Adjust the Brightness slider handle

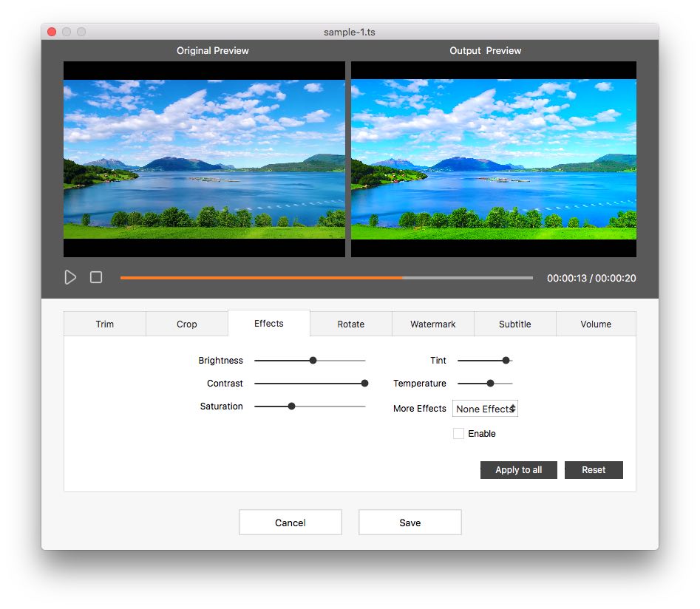pyautogui.click(x=313, y=361)
